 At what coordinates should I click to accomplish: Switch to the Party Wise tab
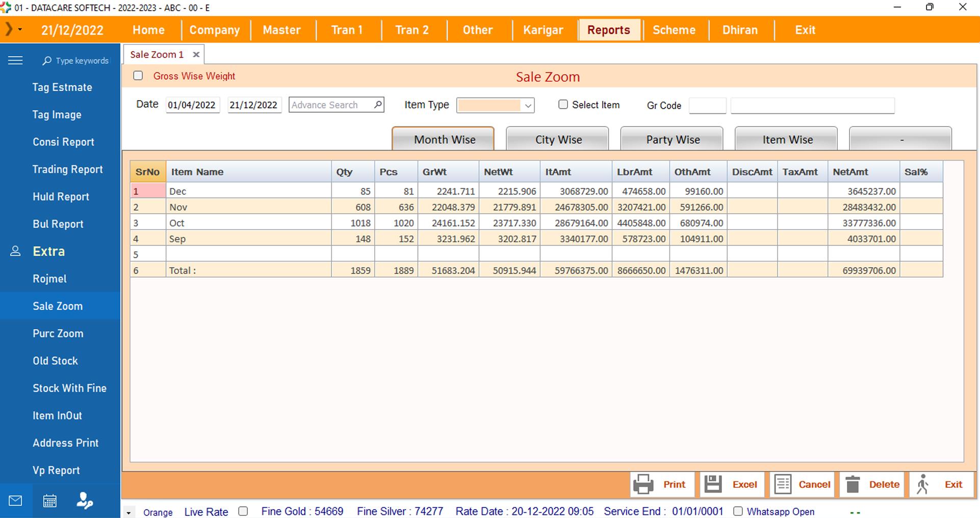pos(672,139)
